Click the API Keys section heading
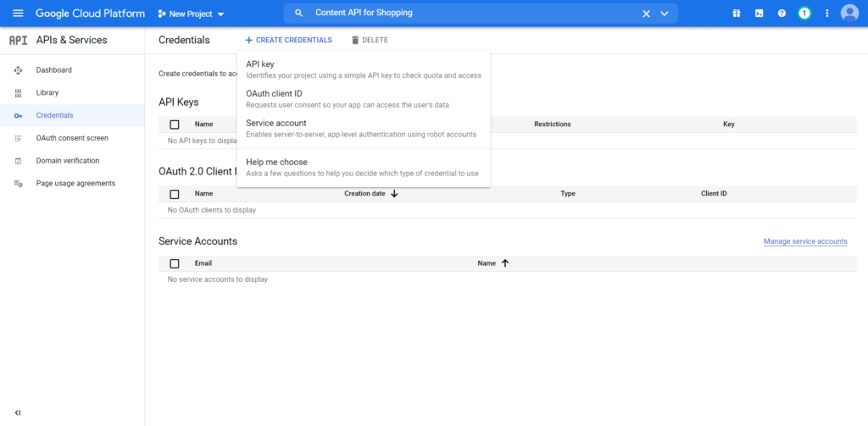The height and width of the screenshot is (426, 868). click(178, 102)
